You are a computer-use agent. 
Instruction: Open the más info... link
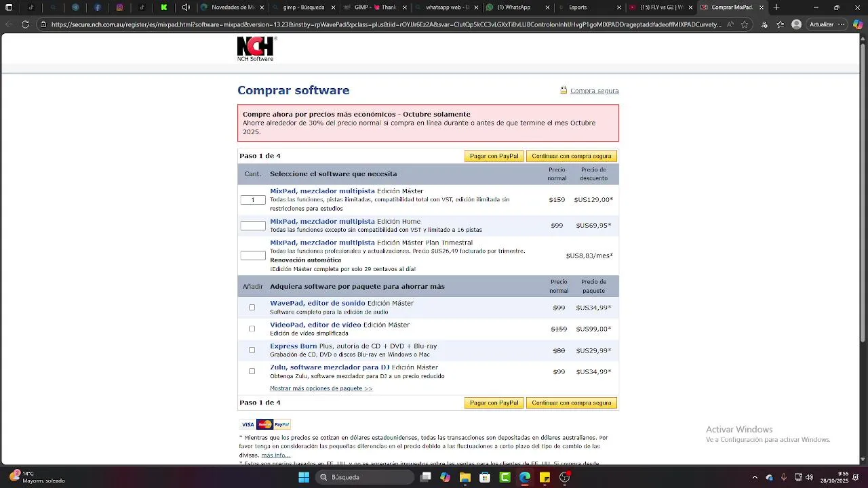pyautogui.click(x=276, y=455)
